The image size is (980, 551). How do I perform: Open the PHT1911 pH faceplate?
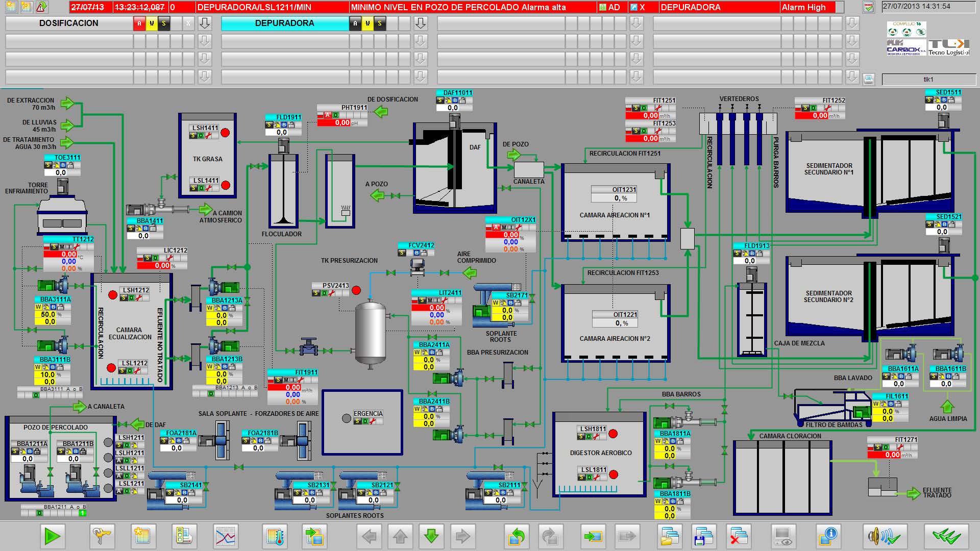pos(342,115)
